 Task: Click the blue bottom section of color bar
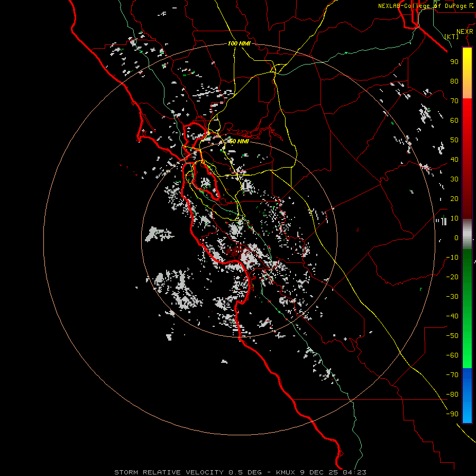(x=467, y=396)
